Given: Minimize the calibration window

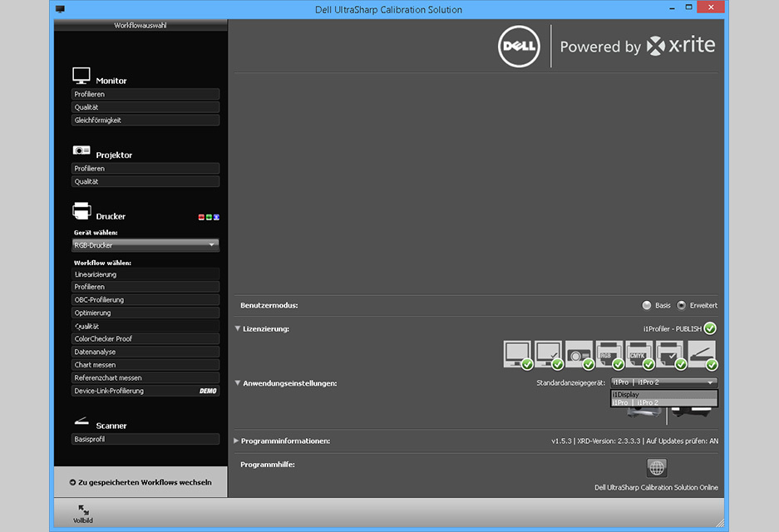Looking at the screenshot, I should (x=672, y=7).
